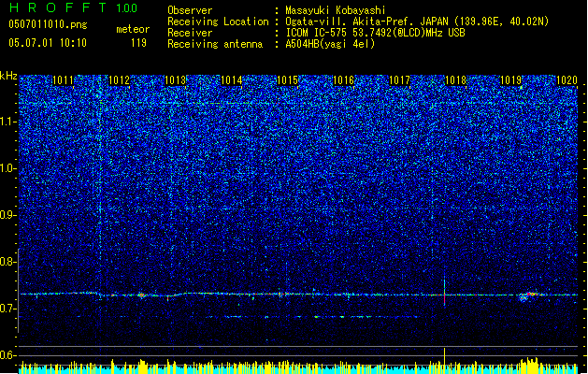This screenshot has height=374, width=588.
Task: Click the 1013 time marker
Action: click(x=175, y=80)
